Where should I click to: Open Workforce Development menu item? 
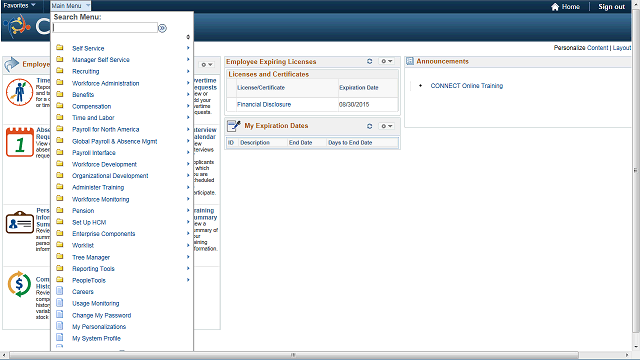coord(104,164)
